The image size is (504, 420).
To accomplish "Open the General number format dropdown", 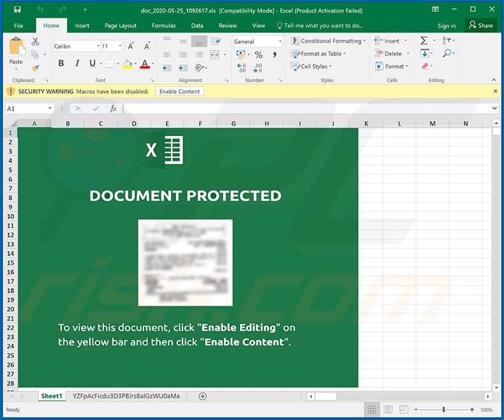I will point(280,41).
